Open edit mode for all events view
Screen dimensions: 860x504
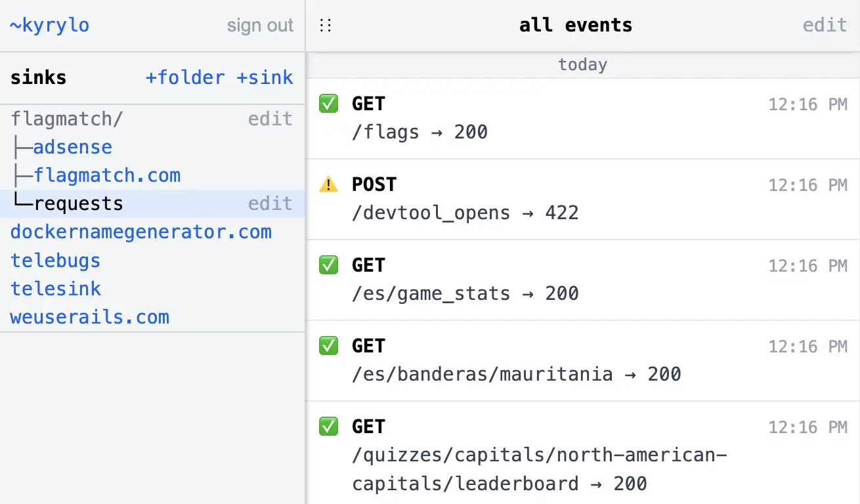(825, 25)
